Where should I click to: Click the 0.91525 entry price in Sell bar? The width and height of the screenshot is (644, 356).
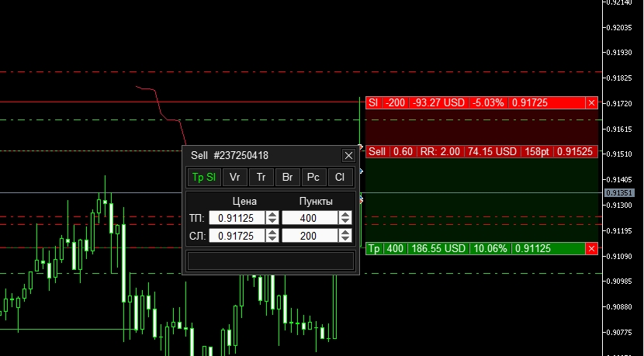575,151
